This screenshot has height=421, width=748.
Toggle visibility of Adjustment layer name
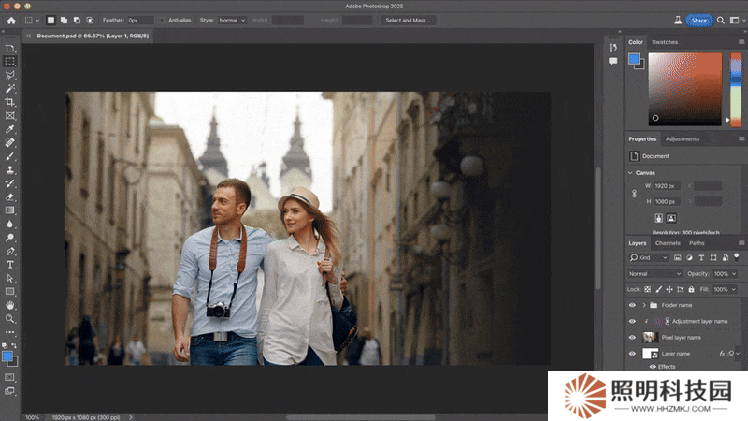click(x=632, y=322)
